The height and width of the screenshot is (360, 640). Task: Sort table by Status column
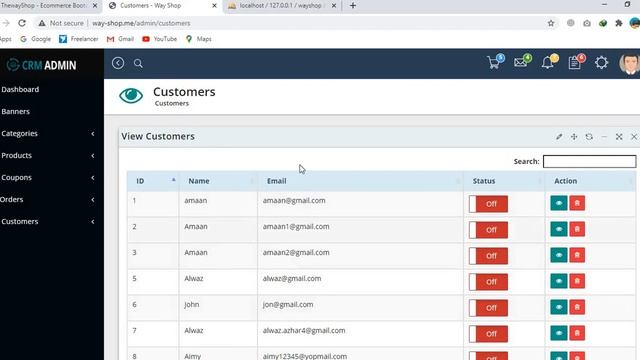coord(504,181)
